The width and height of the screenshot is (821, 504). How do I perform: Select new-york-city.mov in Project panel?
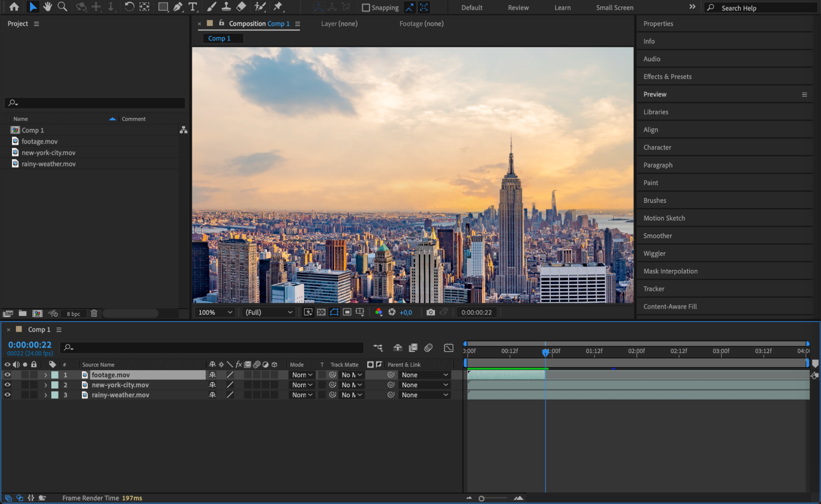tap(48, 152)
